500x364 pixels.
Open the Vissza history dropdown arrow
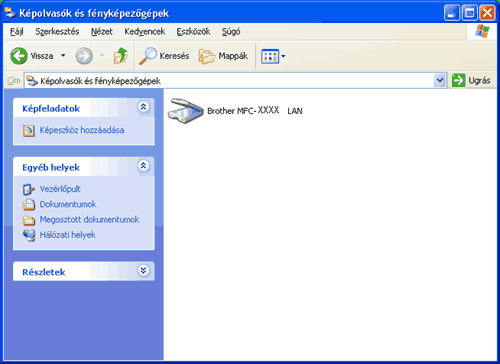tap(63, 56)
